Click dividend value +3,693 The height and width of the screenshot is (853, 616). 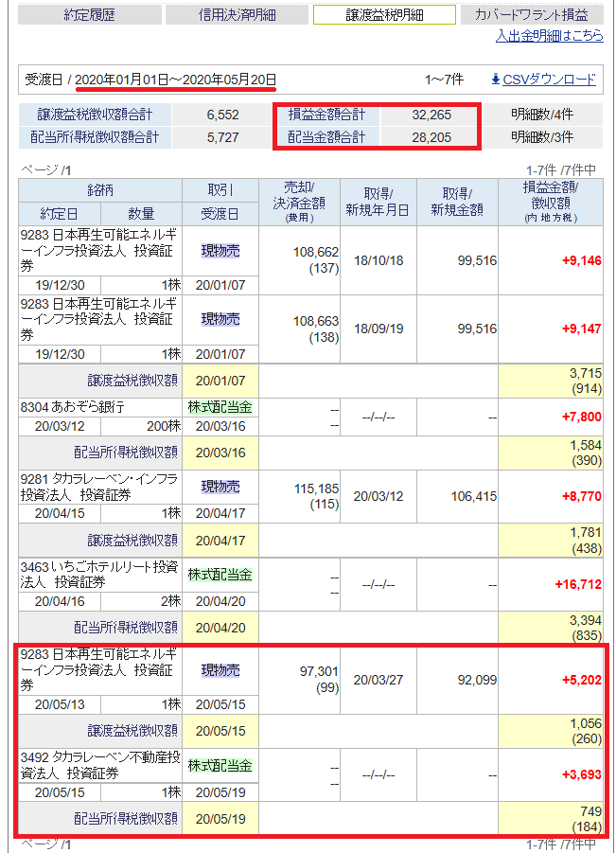click(582, 774)
